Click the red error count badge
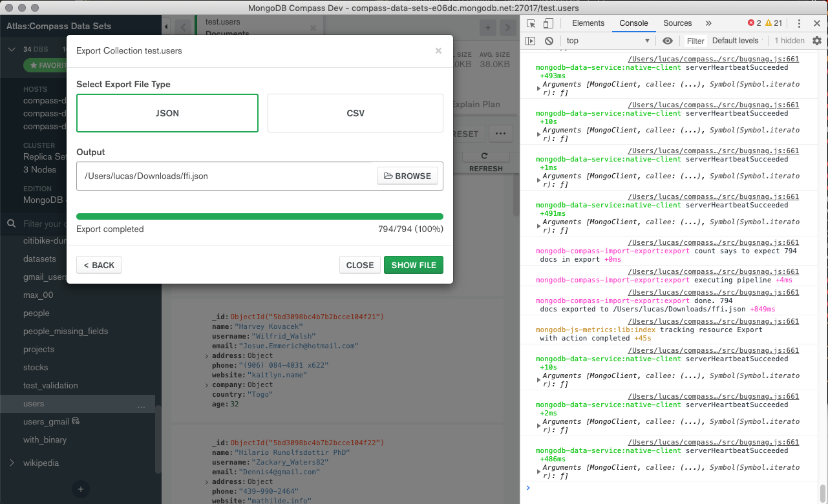The image size is (828, 504). click(754, 23)
